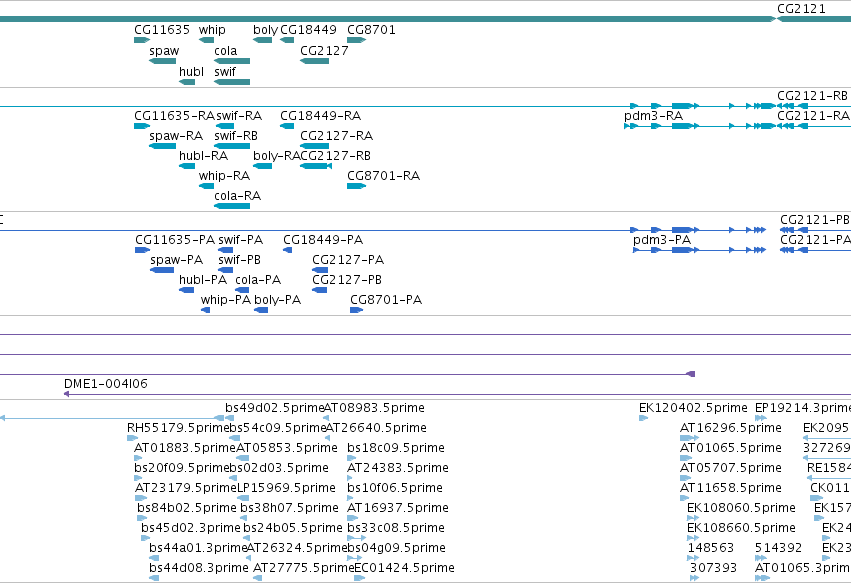Open the CG8701-PA protein feature

click(357, 310)
